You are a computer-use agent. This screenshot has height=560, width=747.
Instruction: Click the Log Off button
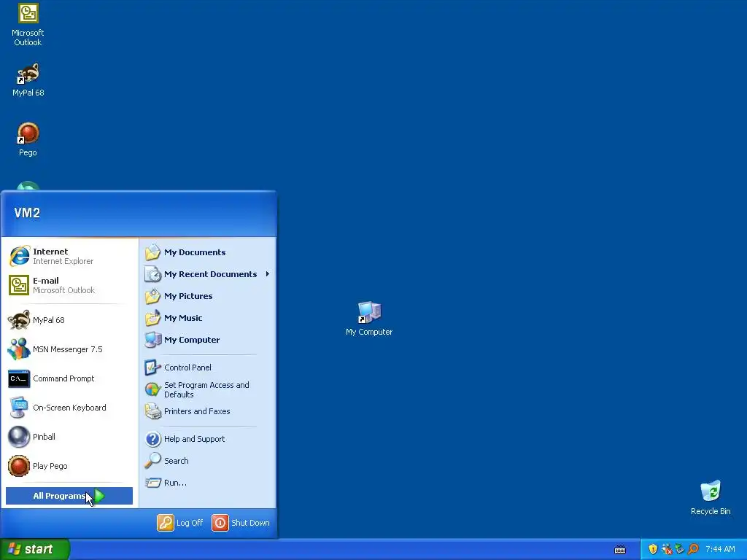180,523
